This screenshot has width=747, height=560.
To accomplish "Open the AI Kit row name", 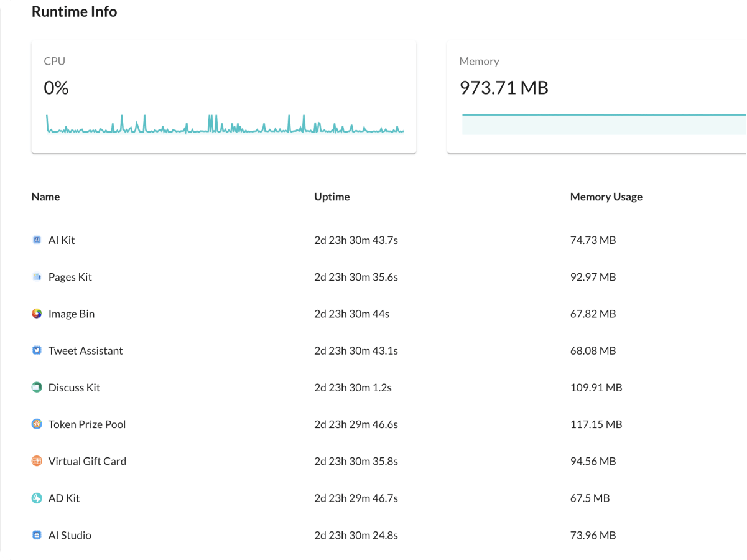I will pos(62,240).
